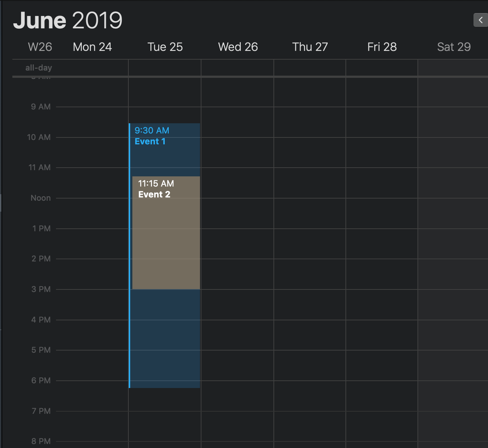Click the June 2019 calendar title
This screenshot has height=448, width=488.
pyautogui.click(x=68, y=20)
